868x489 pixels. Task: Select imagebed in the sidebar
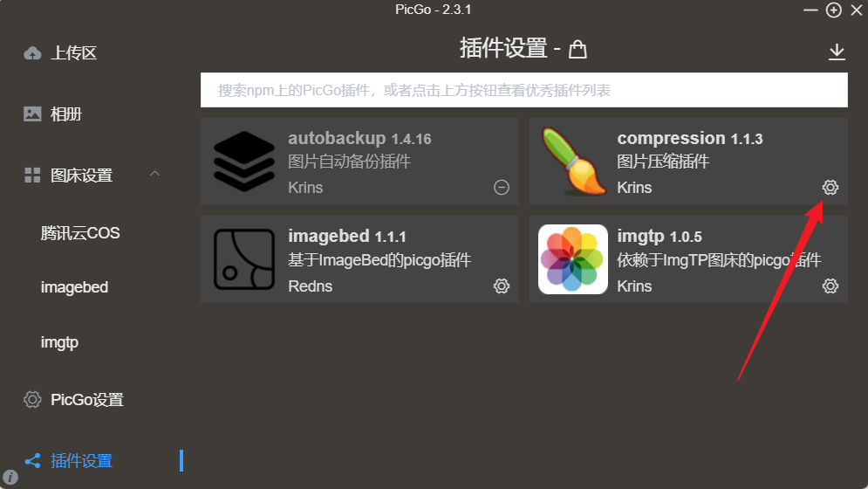click(74, 287)
